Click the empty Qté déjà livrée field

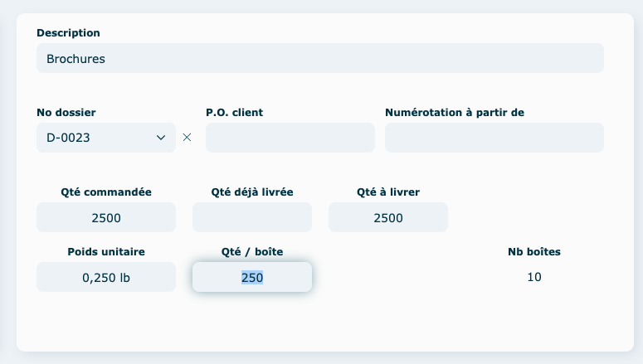pyautogui.click(x=251, y=217)
